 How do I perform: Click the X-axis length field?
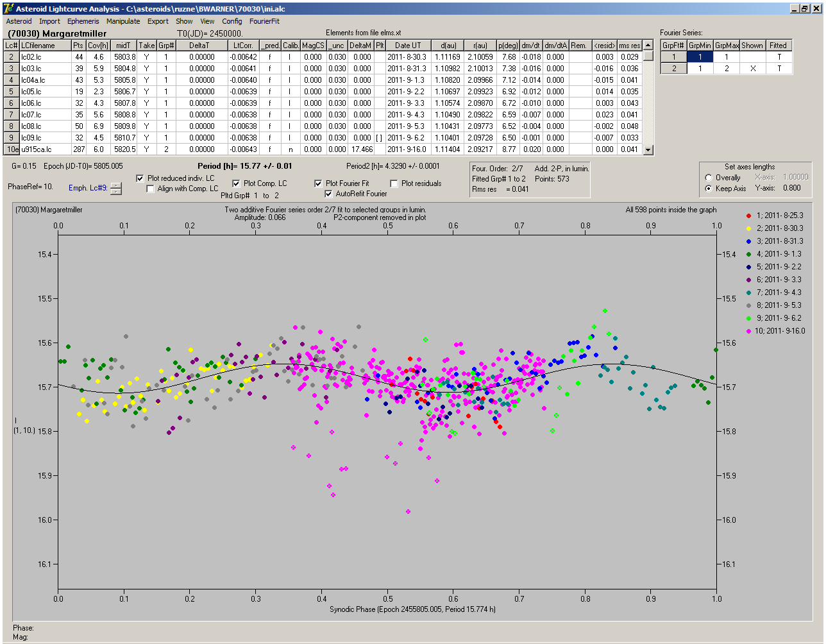click(795, 177)
